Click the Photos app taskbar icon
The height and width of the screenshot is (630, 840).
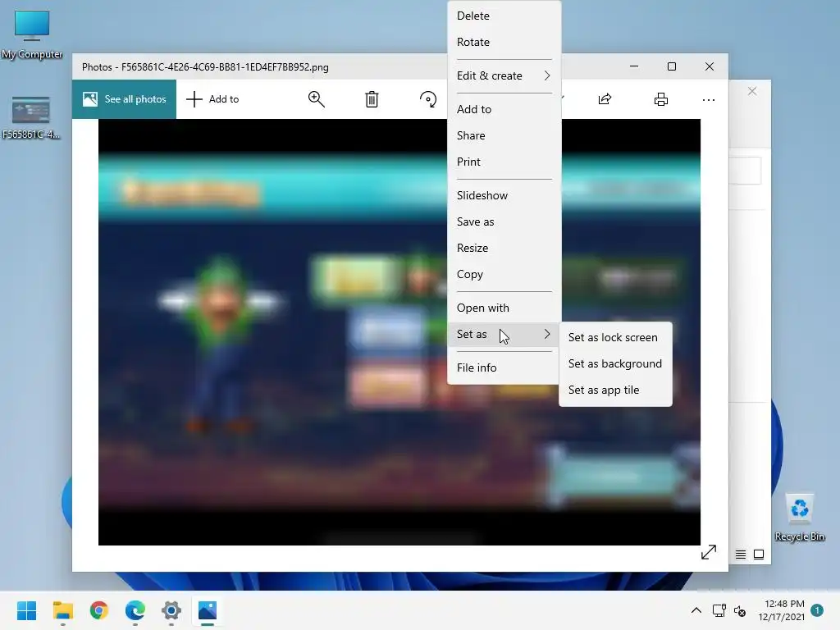(208, 610)
